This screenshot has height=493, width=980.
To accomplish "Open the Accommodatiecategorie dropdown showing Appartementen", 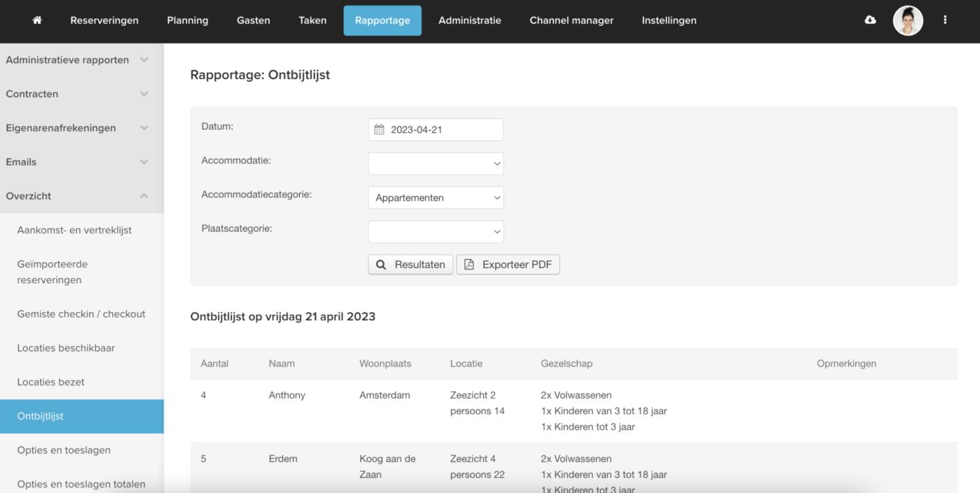I will point(435,198).
